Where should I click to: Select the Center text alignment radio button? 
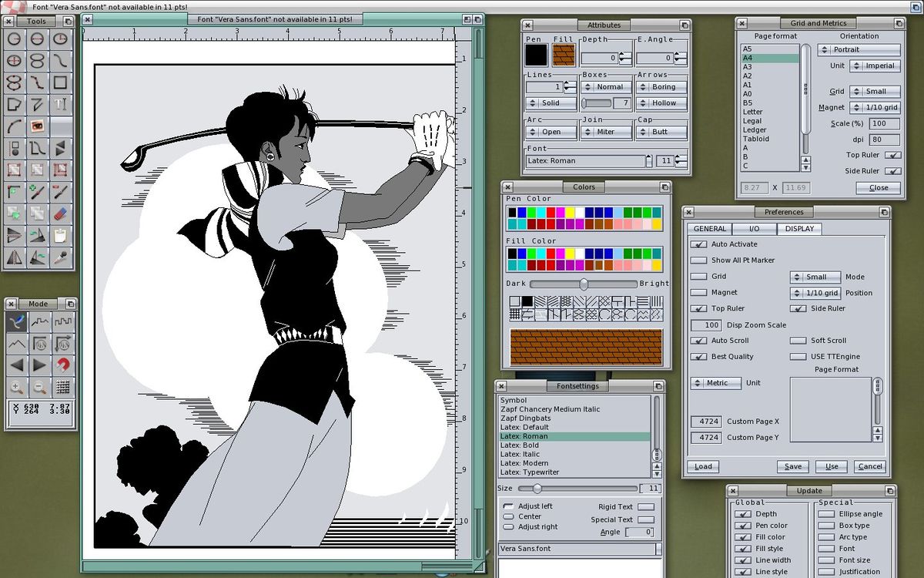[508, 516]
